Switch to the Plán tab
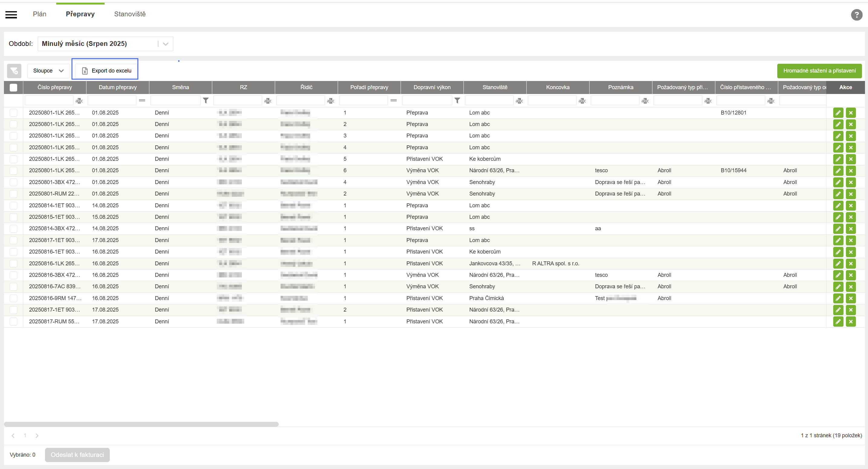The image size is (868, 469). coord(39,14)
